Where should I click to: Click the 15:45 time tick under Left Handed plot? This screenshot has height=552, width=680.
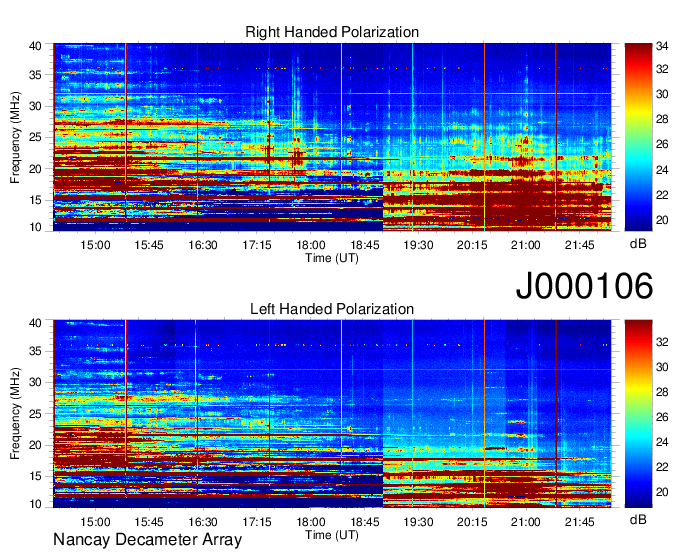(149, 522)
